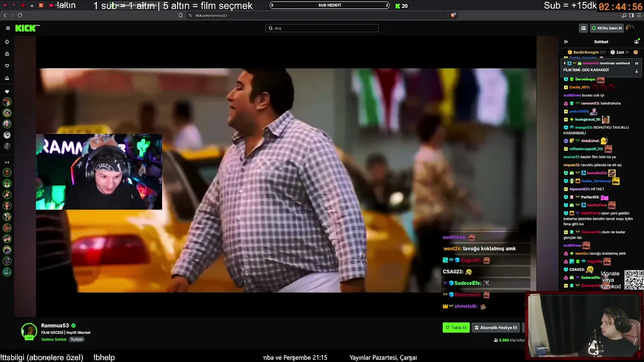Open the browser music note media control

pyautogui.click(x=623, y=15)
